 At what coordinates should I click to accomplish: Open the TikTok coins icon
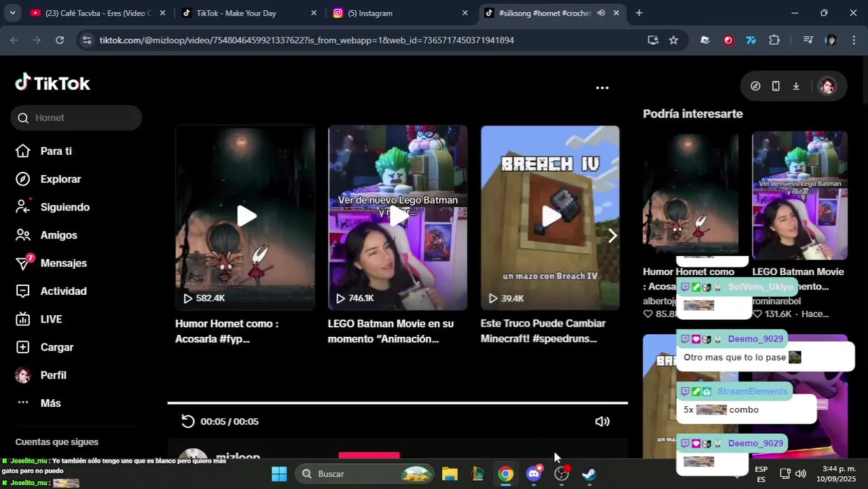click(755, 86)
